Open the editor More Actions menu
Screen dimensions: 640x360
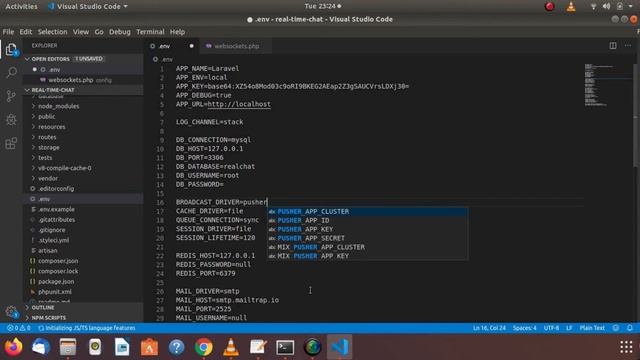tap(628, 46)
